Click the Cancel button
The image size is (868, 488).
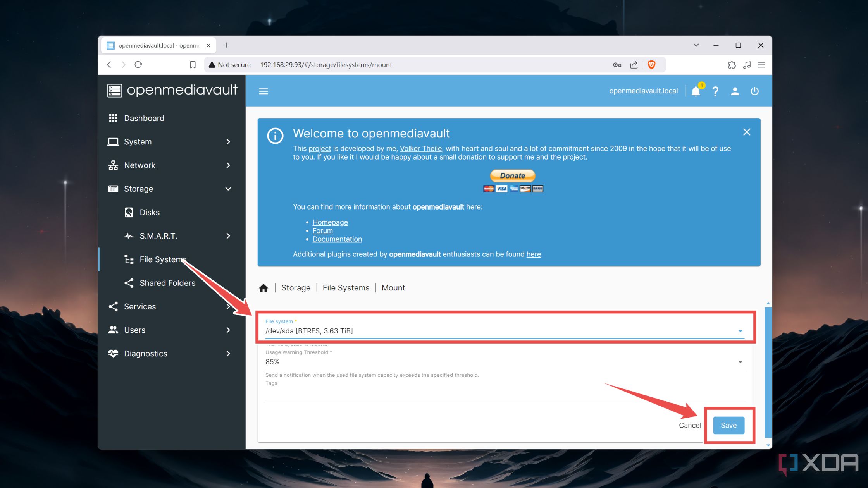(690, 425)
